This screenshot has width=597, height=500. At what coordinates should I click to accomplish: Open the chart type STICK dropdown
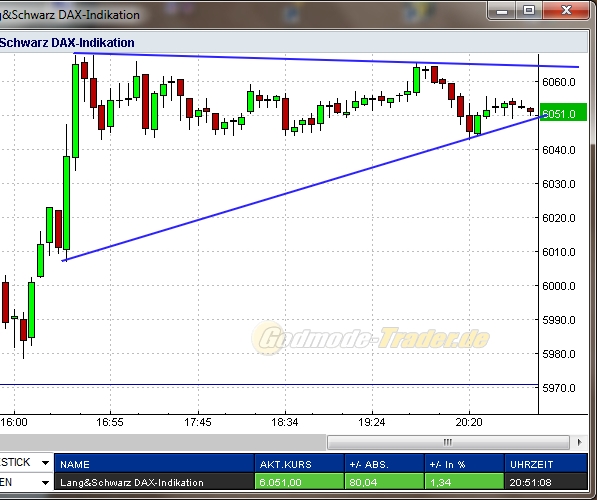pyautogui.click(x=45, y=463)
